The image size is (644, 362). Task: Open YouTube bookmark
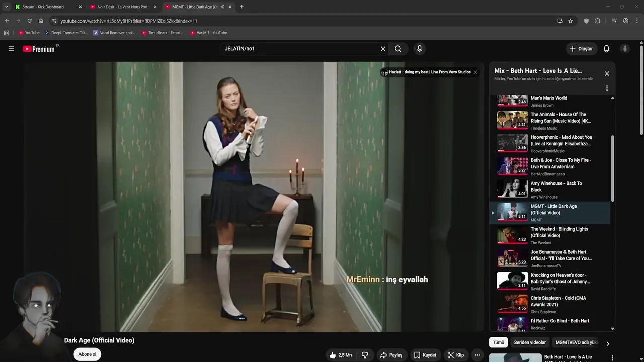29,33
